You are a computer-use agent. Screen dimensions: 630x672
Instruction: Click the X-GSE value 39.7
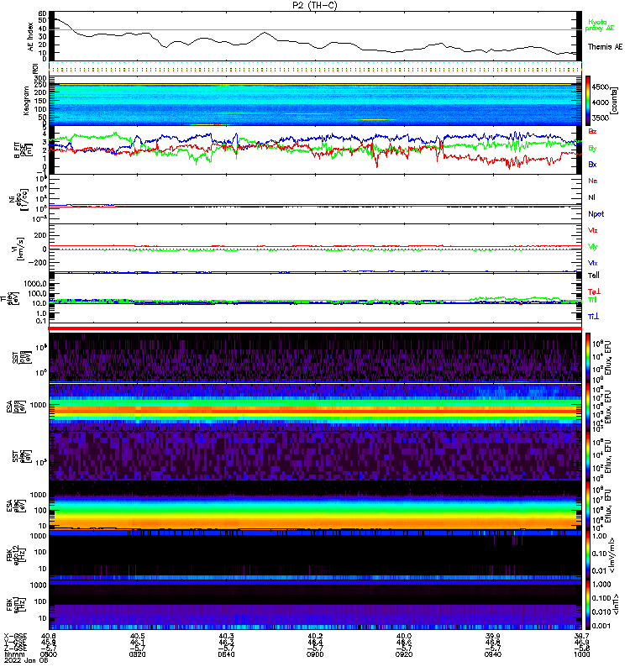[x=582, y=636]
